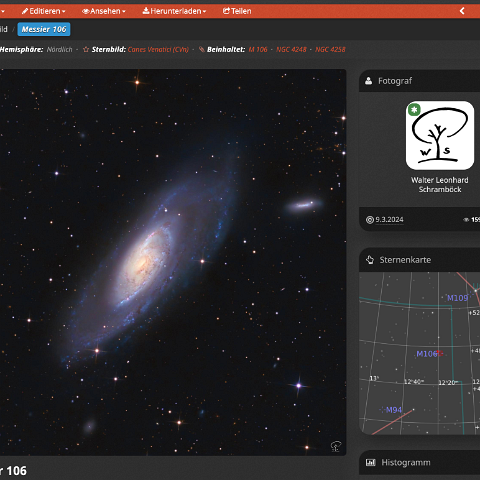Click the back chevron arrow in orange bar
Screen dimensions: 480x480
[462, 11]
